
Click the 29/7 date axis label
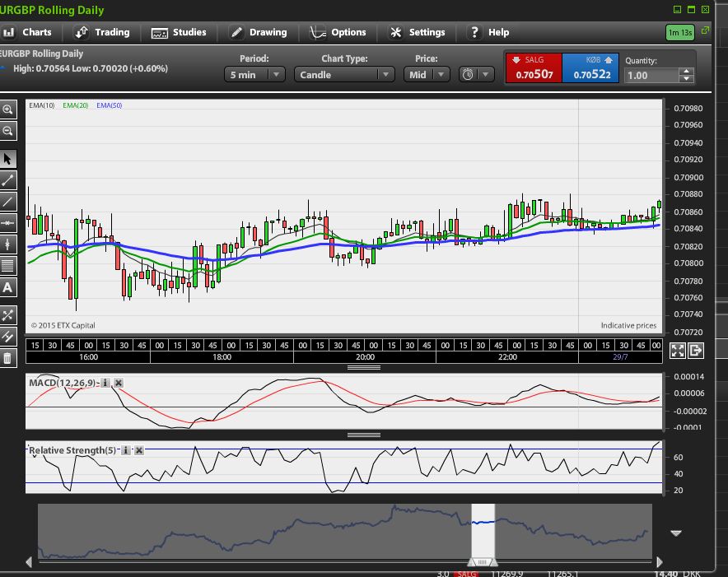pos(620,357)
